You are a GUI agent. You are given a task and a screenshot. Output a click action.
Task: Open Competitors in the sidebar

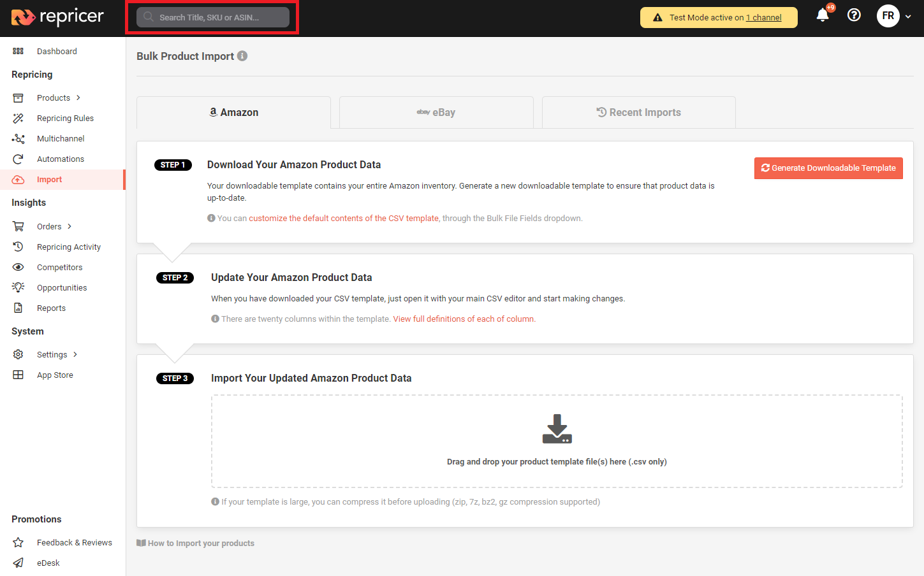click(59, 267)
